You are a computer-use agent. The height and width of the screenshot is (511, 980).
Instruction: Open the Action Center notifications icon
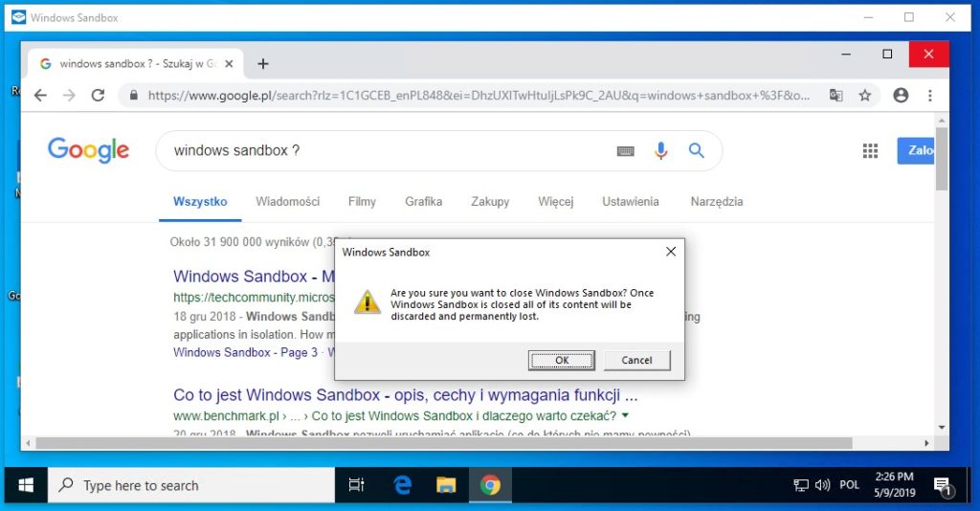click(x=943, y=485)
